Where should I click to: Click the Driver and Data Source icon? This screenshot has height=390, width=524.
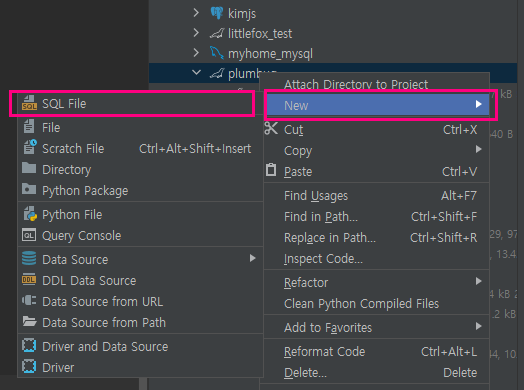click(x=29, y=346)
